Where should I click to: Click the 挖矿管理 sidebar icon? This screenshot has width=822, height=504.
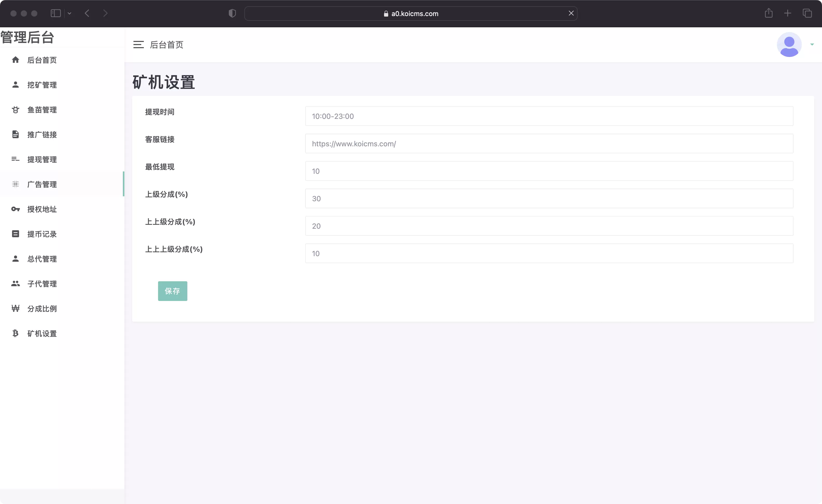(15, 84)
